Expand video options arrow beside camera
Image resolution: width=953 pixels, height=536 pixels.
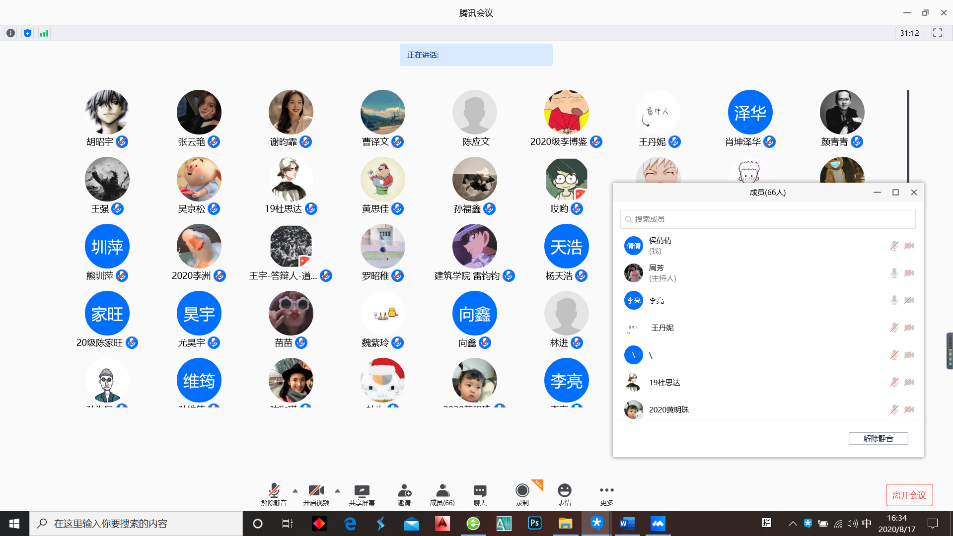337,490
